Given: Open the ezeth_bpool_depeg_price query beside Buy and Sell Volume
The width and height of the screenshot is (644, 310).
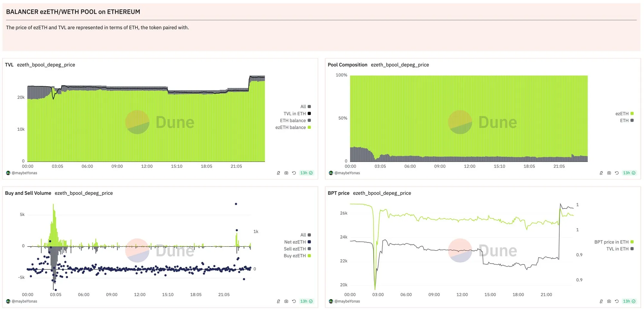Looking at the screenshot, I should 84,193.
